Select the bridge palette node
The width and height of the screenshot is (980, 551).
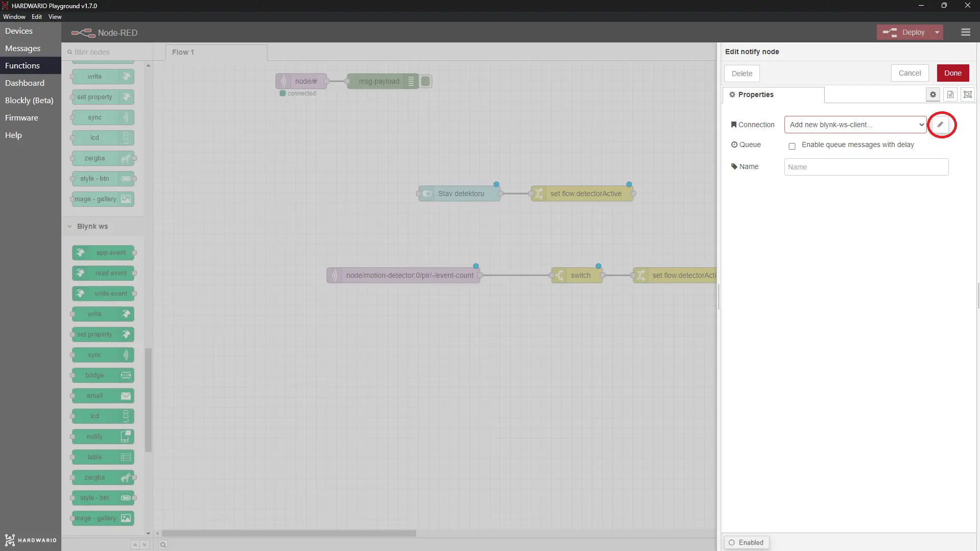pos(103,375)
